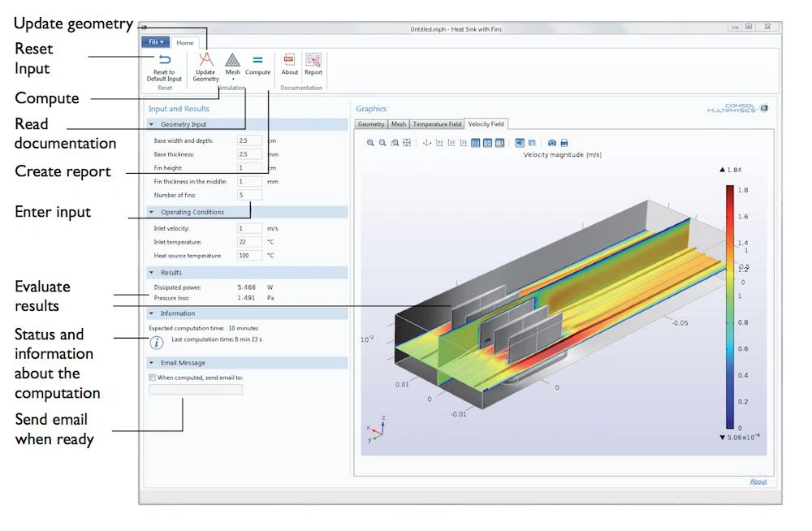Click the About link at bottom right
The width and height of the screenshot is (812, 531).
click(758, 481)
